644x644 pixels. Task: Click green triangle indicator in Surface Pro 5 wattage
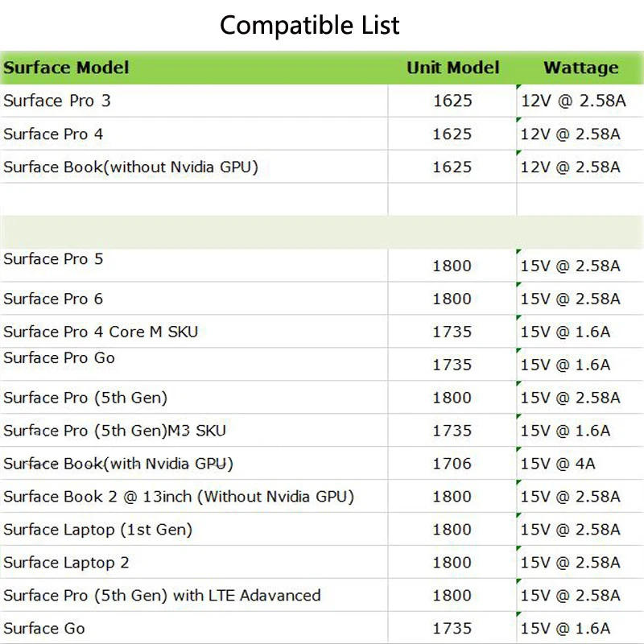click(x=519, y=252)
